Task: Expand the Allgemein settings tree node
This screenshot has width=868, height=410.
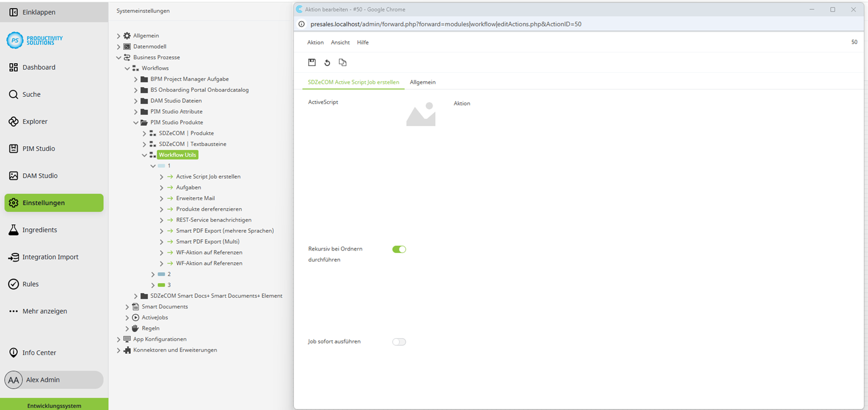Action: tap(118, 36)
